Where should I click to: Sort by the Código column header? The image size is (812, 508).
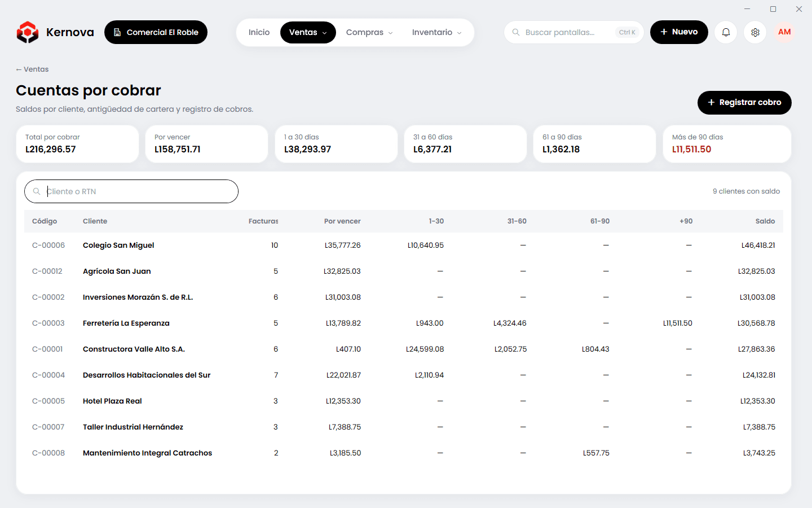(45, 221)
